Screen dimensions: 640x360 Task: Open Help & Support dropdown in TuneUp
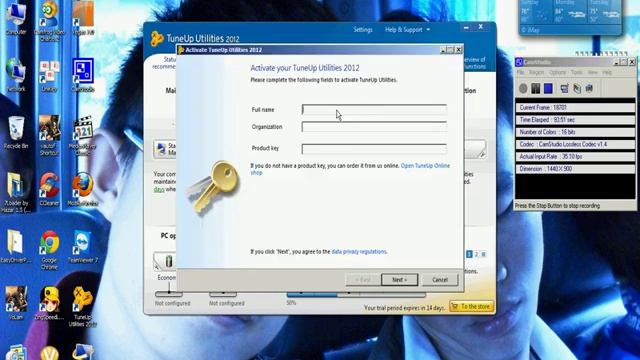point(407,29)
